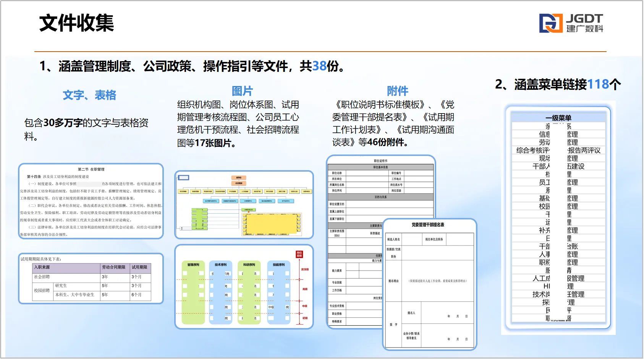Viewport: 644px width, 359px height.
Task: Click the 提名理由 row label
Action: (x=393, y=281)
